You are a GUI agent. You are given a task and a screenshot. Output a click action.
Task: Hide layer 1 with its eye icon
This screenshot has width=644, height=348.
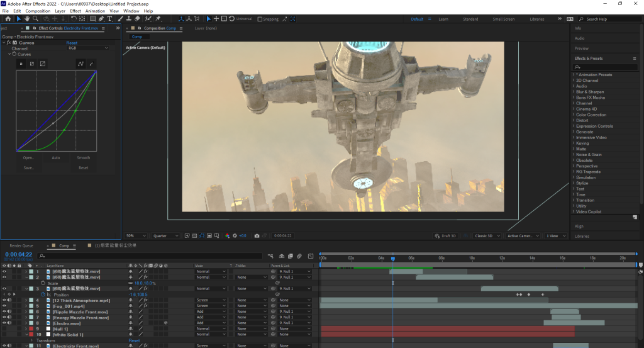point(4,272)
